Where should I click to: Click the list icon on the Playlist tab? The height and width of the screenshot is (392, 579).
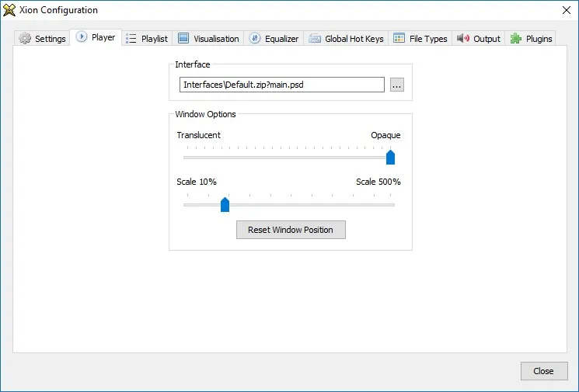[x=131, y=38]
